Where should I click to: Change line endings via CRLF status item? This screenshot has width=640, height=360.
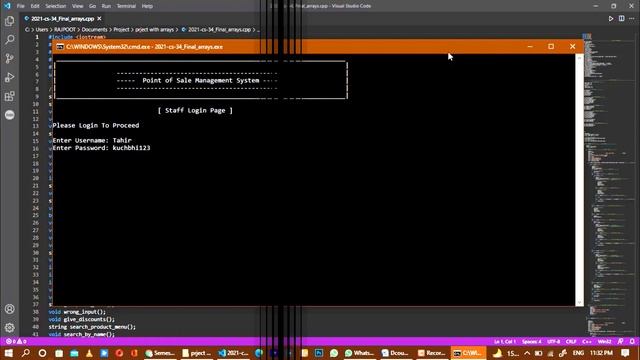571,342
